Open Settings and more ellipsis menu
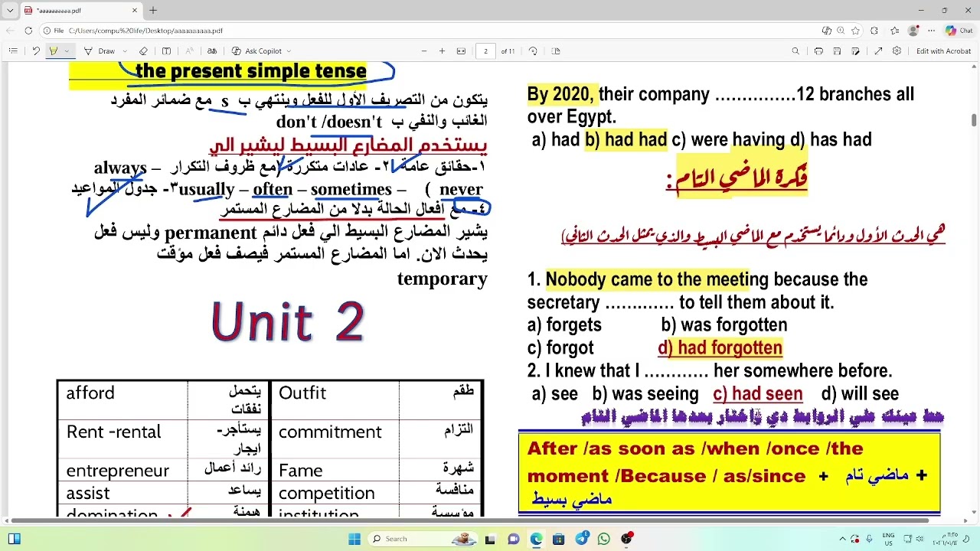This screenshot has width=980, height=551. coord(932,31)
